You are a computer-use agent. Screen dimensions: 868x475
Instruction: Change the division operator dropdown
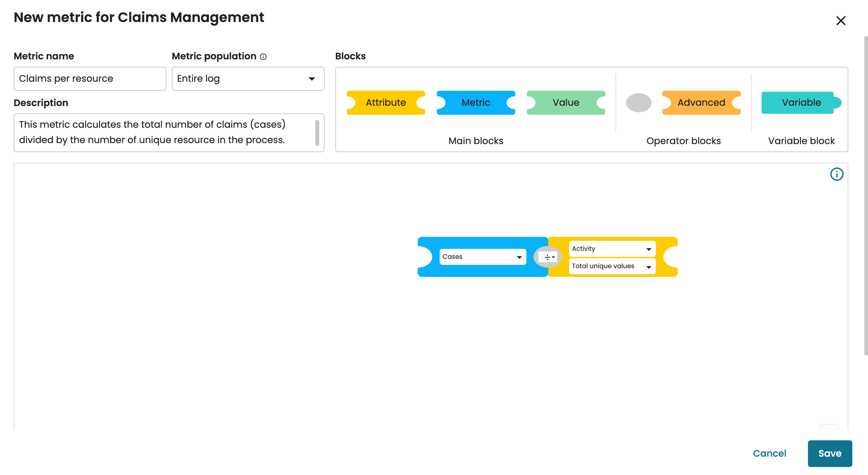tap(549, 257)
